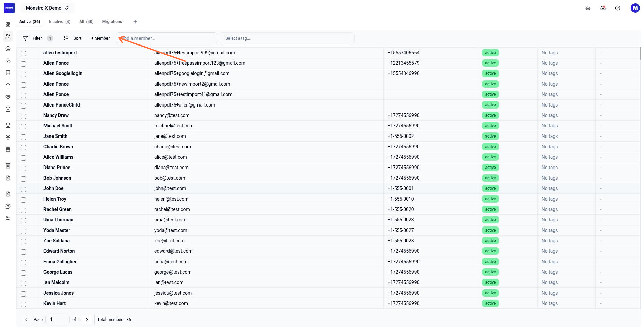The width and height of the screenshot is (644, 333).
Task: Click No tags in Uma Thurman's row
Action: [550, 220]
